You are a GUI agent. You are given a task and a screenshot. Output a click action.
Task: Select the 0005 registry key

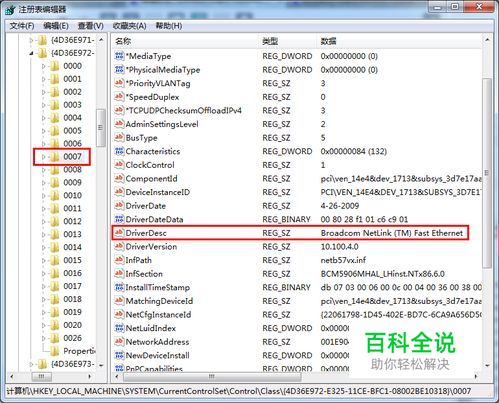[x=72, y=131]
